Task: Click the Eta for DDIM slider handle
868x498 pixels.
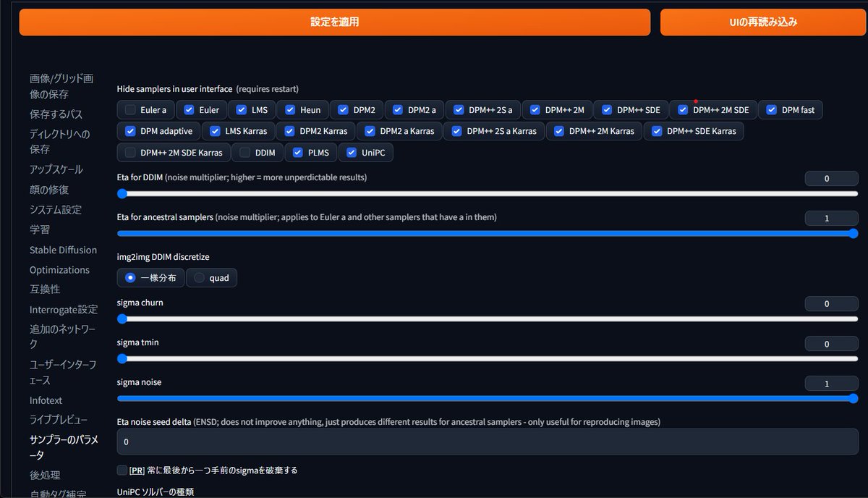Action: [122, 194]
